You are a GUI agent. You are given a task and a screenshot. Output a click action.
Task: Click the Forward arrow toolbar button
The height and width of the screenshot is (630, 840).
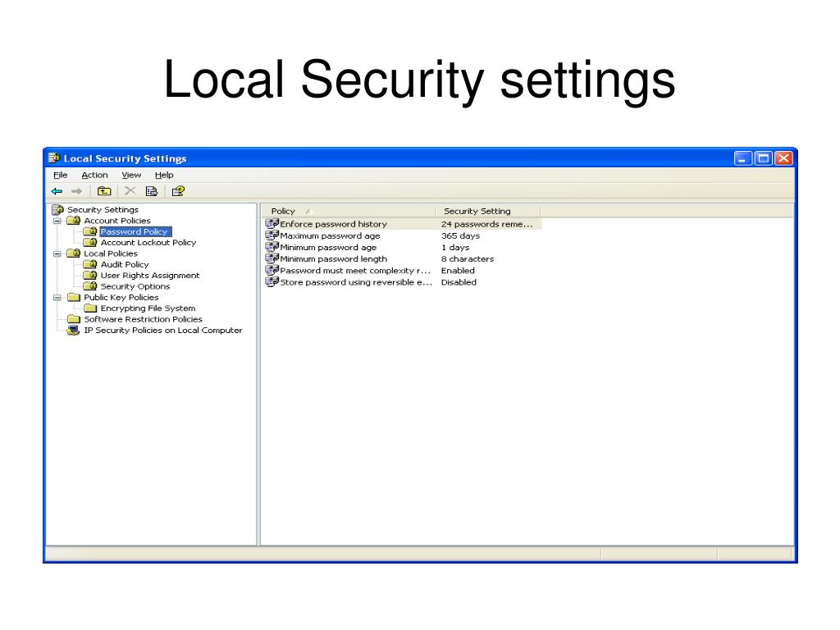coord(76,191)
